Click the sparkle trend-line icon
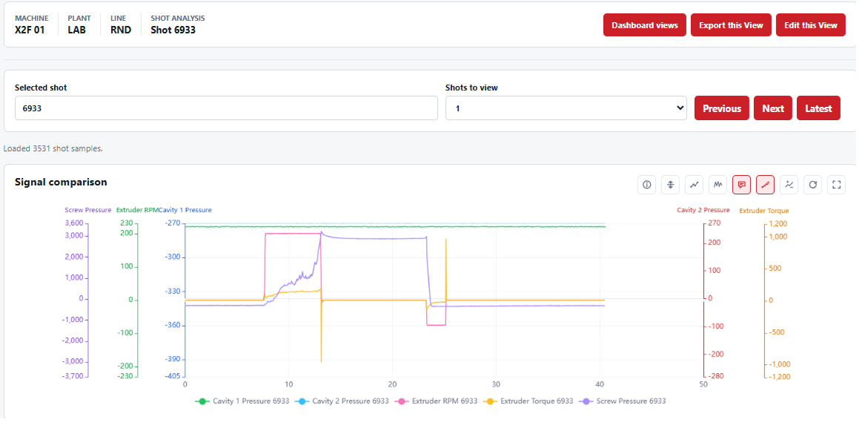Viewport: 868px width, 428px height. pos(789,185)
